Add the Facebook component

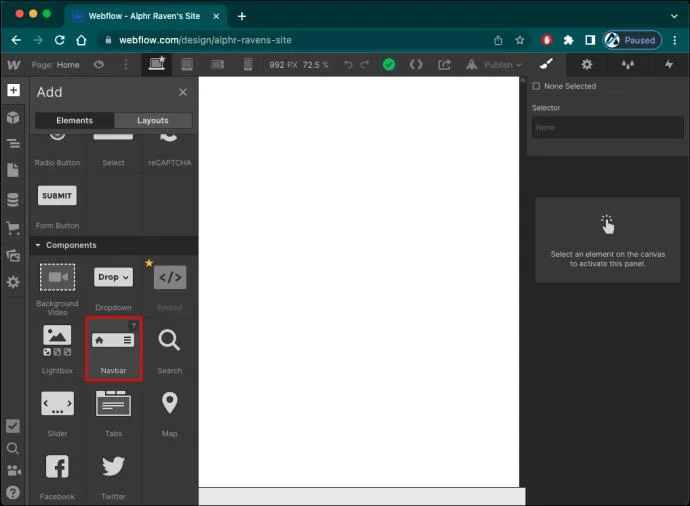[57, 476]
